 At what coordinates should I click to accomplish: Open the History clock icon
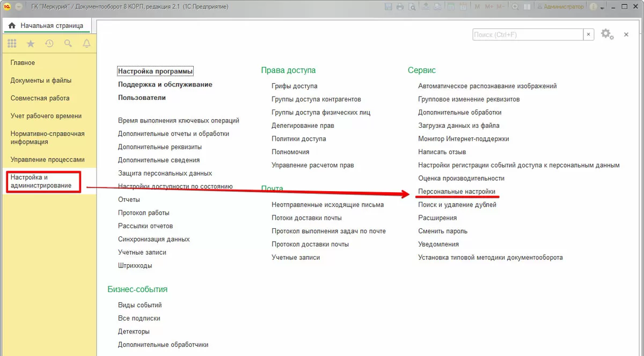coord(49,43)
